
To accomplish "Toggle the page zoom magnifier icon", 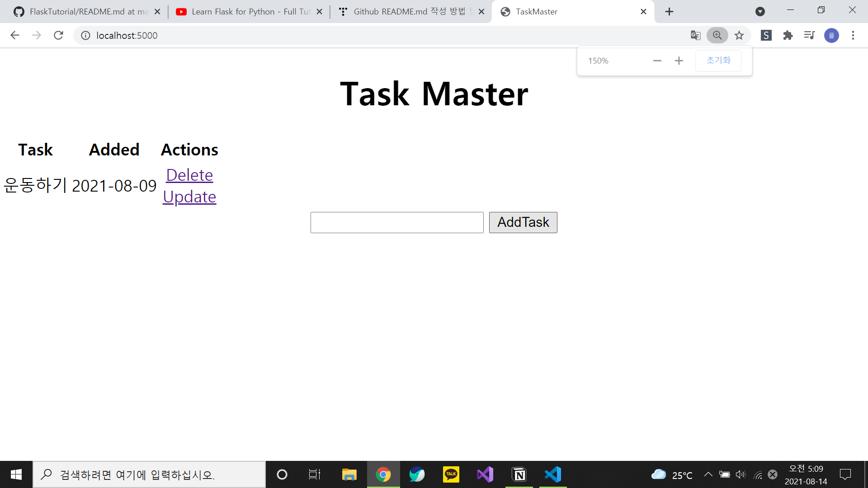I will click(717, 35).
